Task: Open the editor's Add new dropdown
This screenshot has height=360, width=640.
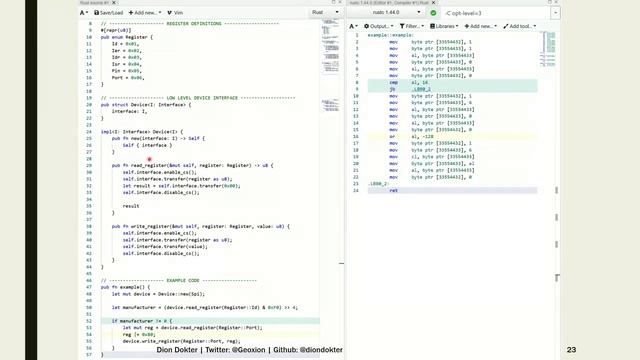Action: point(145,13)
